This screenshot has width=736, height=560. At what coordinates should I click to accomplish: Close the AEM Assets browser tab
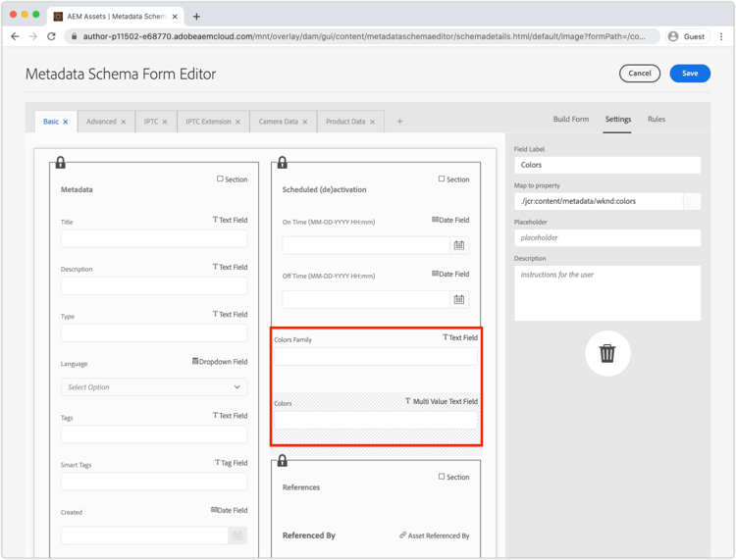point(175,17)
